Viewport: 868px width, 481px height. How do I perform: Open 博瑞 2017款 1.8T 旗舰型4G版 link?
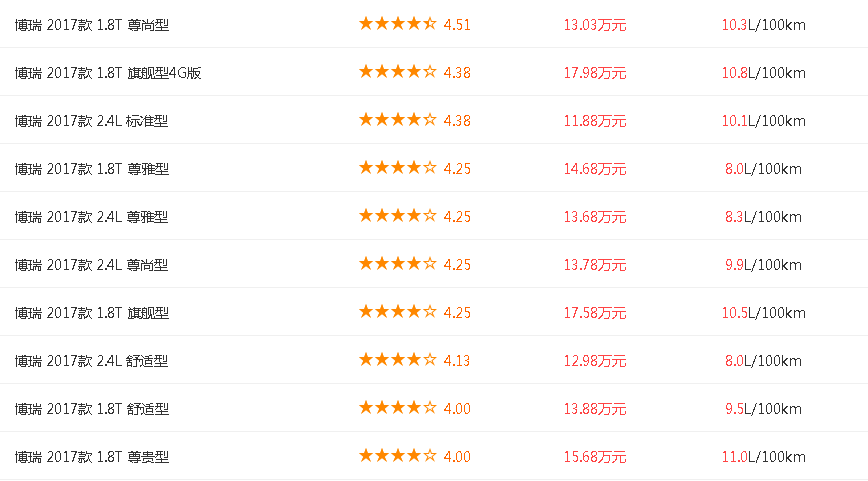pyautogui.click(x=108, y=72)
